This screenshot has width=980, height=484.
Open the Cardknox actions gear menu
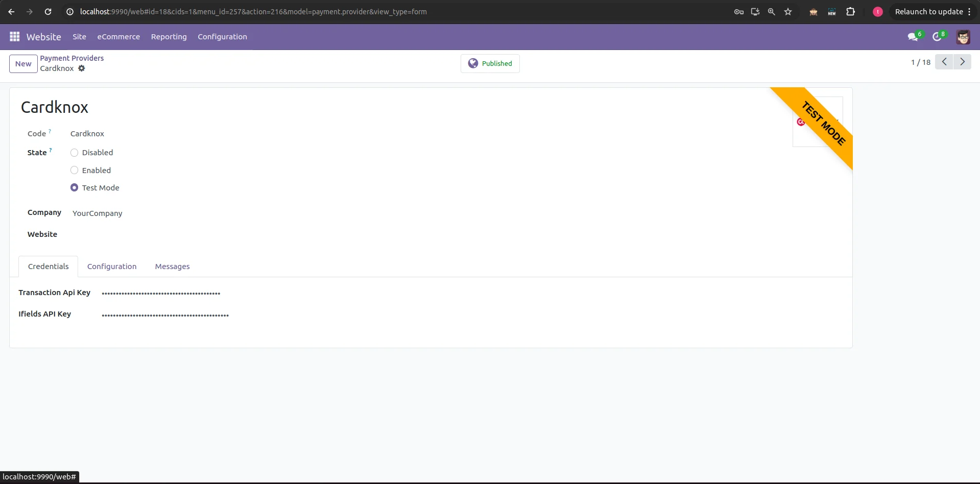click(82, 68)
